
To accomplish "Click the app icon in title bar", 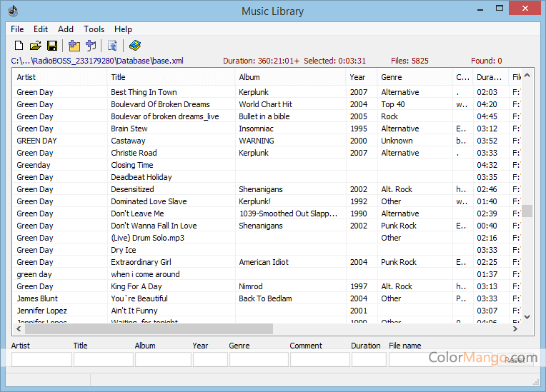I will tap(12, 11).
